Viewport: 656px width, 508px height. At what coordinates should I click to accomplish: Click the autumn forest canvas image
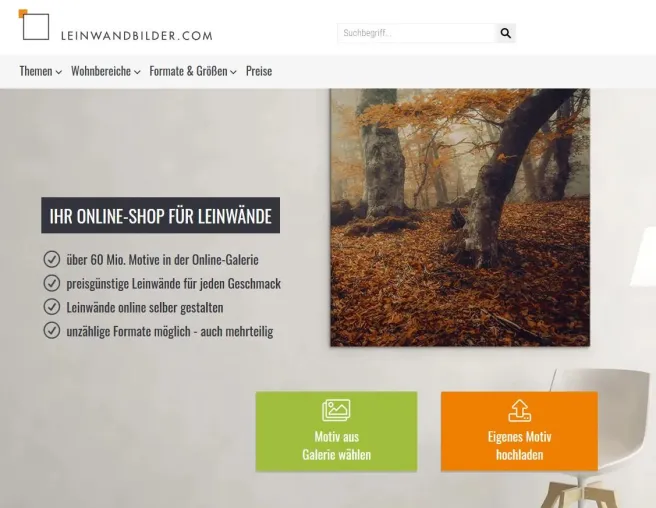coord(460,217)
